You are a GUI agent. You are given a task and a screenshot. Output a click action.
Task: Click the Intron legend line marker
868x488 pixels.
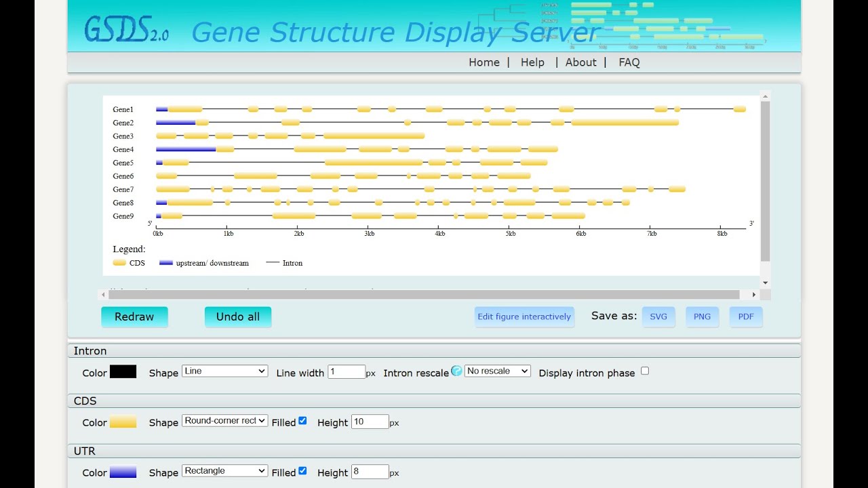click(x=273, y=263)
